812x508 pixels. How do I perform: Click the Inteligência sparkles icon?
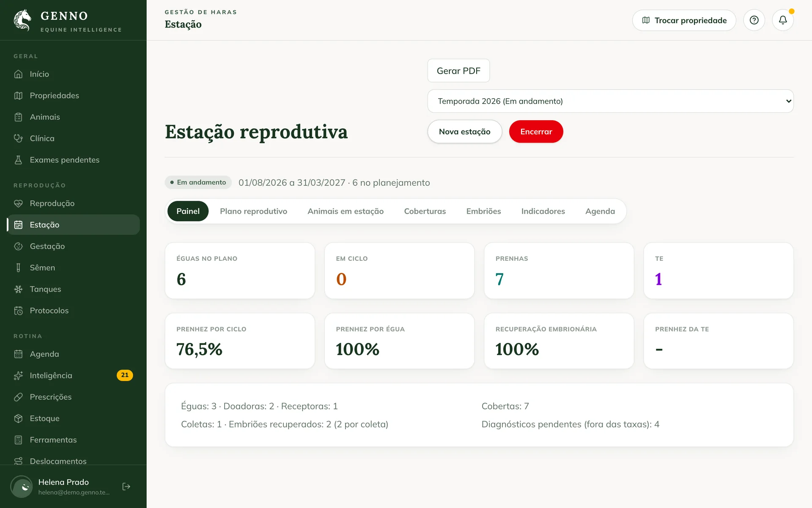click(x=18, y=375)
